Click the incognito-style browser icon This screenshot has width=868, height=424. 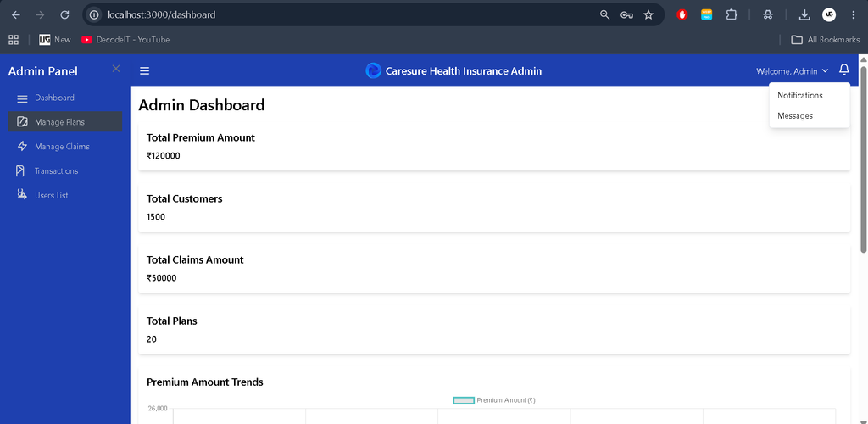767,15
